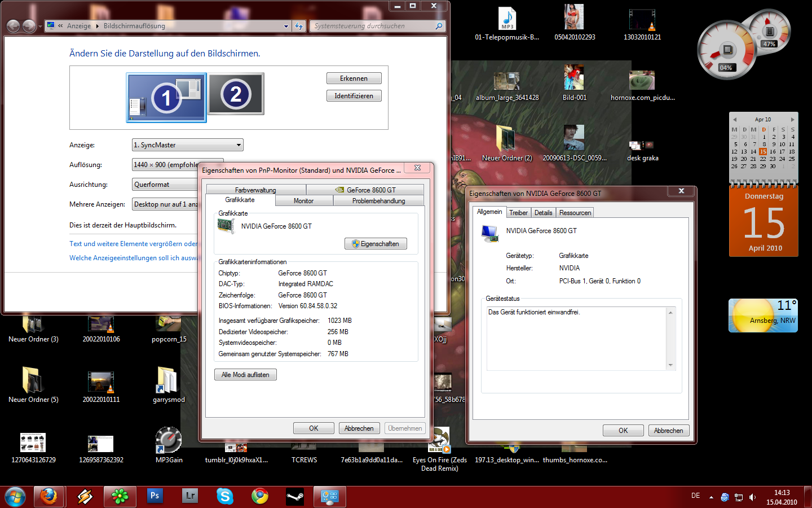The image size is (812, 508).
Task: Select monitor 2 in display preview
Action: point(236,94)
